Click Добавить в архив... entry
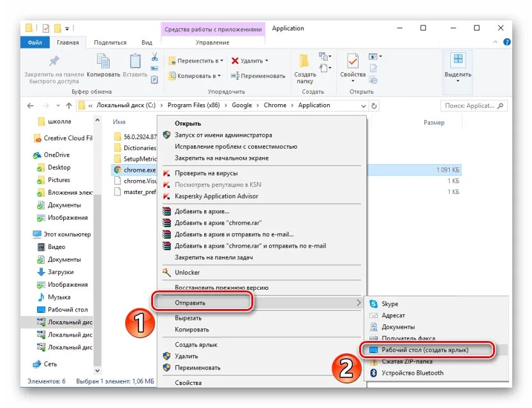 pos(202,211)
